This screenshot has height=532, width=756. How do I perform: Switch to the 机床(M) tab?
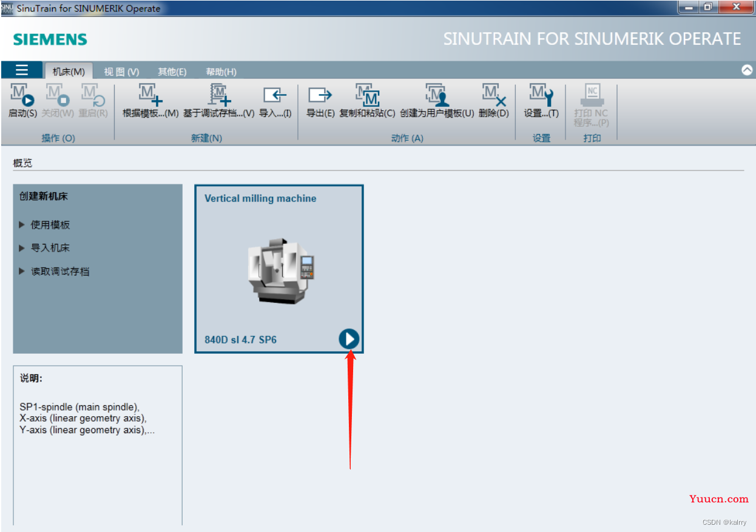pos(68,72)
